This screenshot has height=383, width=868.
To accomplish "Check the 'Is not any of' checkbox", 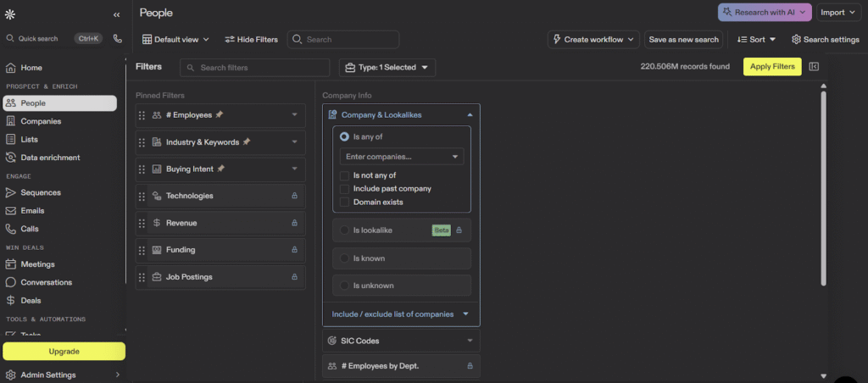I will tap(344, 175).
